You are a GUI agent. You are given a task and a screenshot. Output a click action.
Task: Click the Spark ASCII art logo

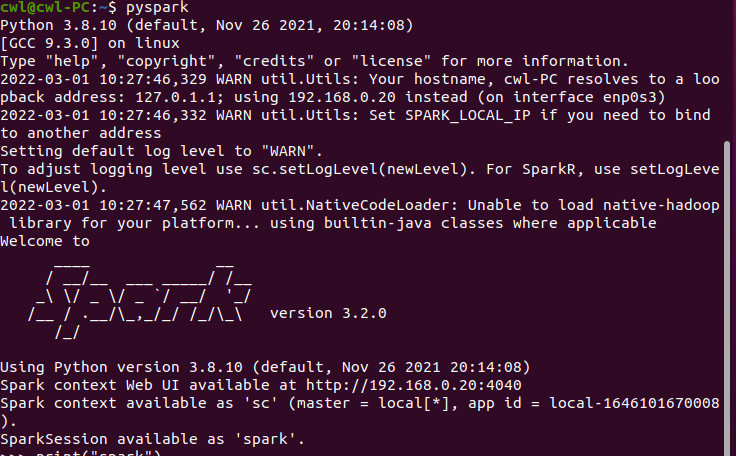point(140,301)
